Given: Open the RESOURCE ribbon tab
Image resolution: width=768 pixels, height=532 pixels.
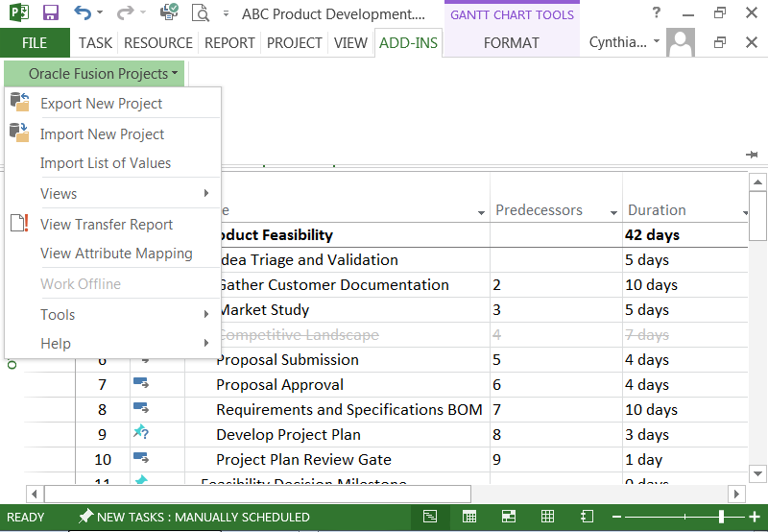Looking at the screenshot, I should tap(158, 43).
